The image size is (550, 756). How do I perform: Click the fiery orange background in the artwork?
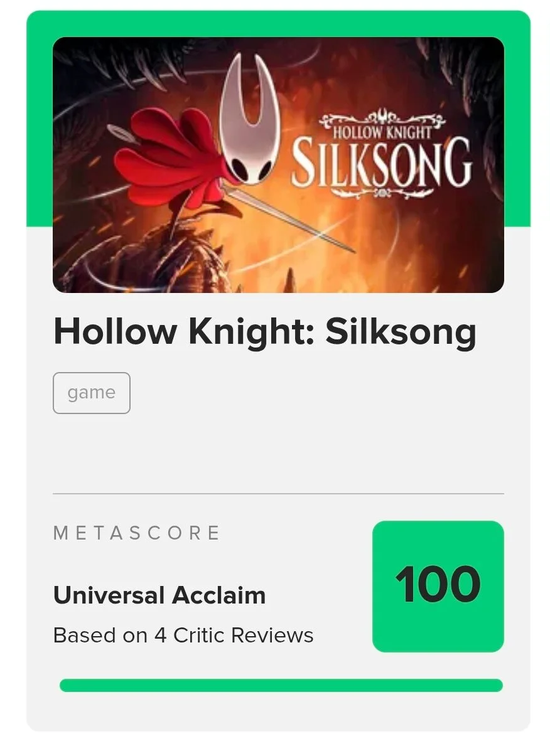click(x=352, y=251)
